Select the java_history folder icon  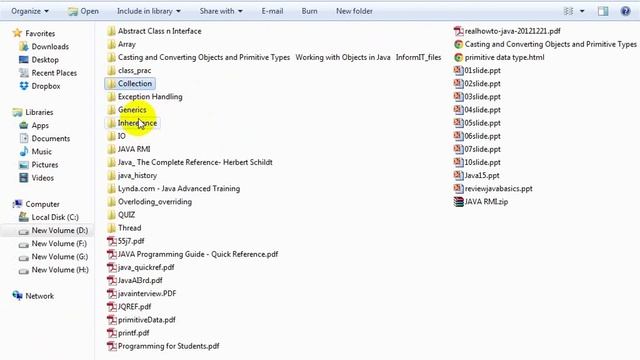(x=111, y=176)
